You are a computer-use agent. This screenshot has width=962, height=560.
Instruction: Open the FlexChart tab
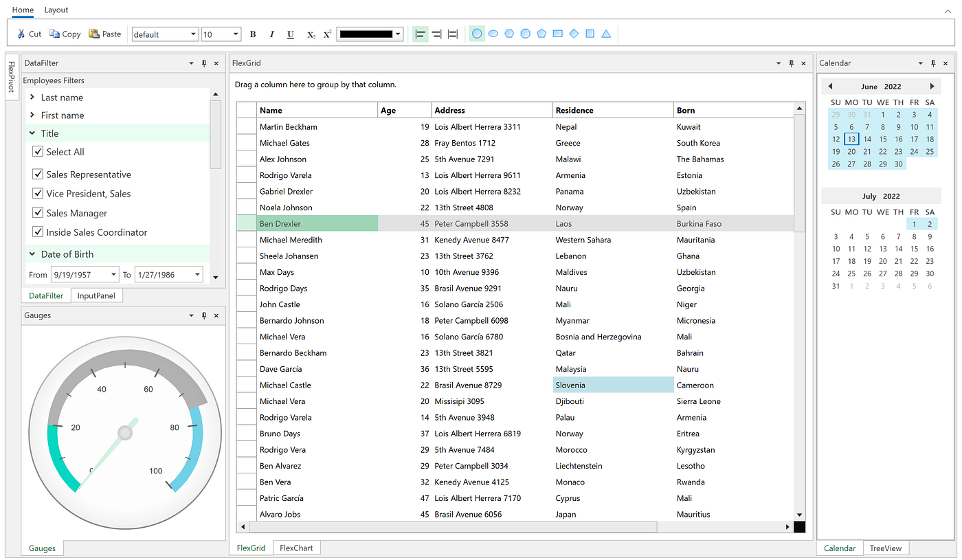[x=296, y=548]
